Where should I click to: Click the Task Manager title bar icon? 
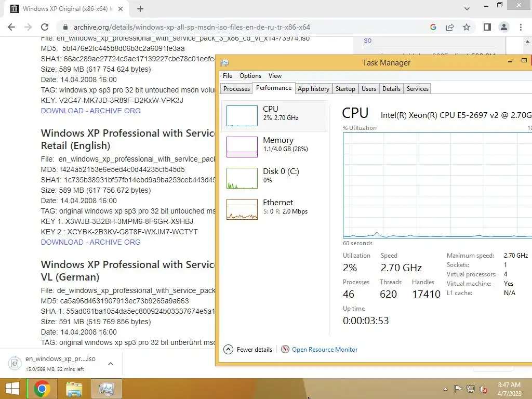[x=224, y=63]
